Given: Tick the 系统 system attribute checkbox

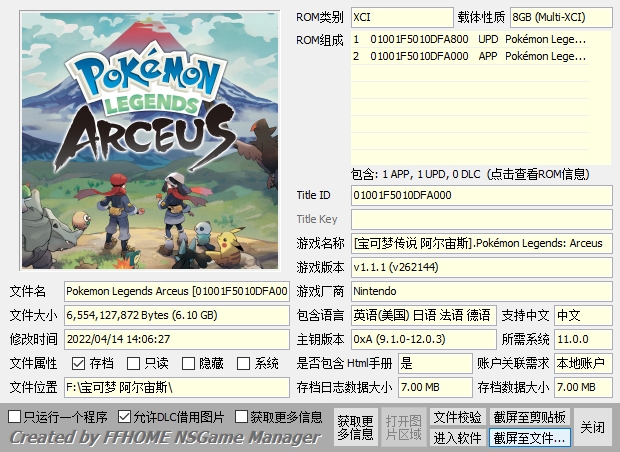Looking at the screenshot, I should click(x=245, y=363).
